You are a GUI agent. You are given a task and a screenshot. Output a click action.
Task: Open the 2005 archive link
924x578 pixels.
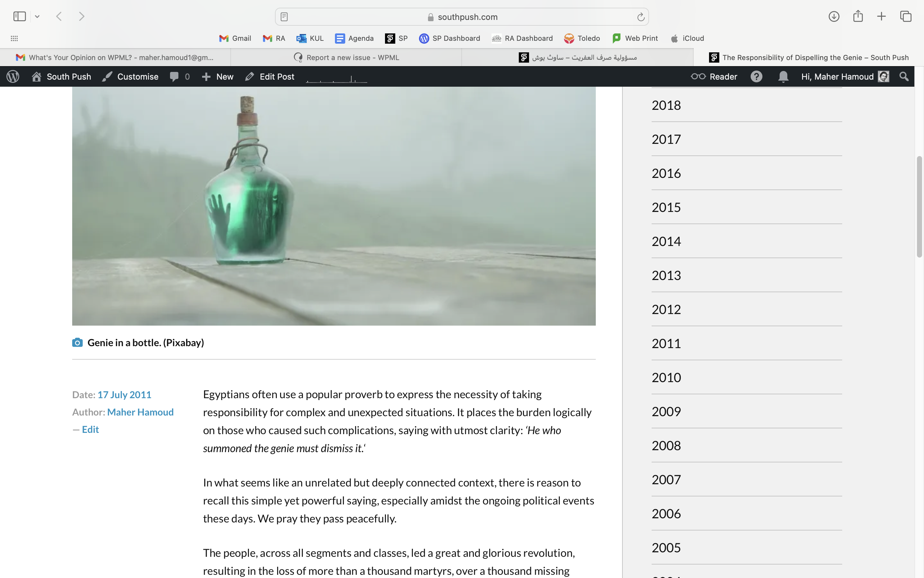pos(666,547)
